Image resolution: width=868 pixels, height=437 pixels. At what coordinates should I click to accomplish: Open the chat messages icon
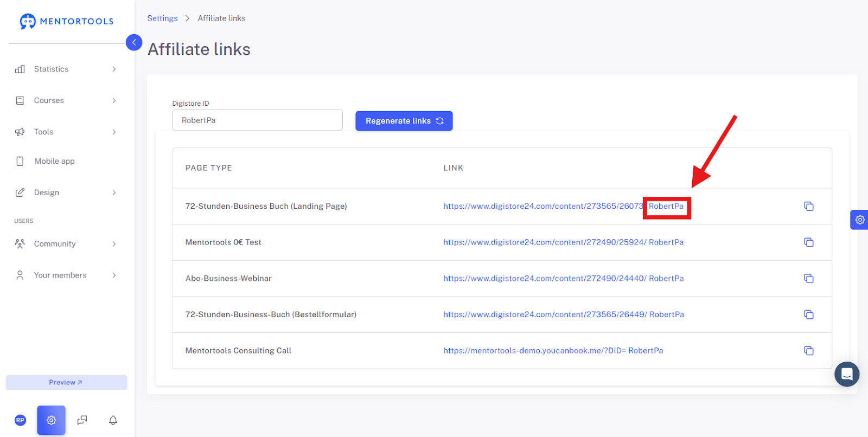coord(82,420)
